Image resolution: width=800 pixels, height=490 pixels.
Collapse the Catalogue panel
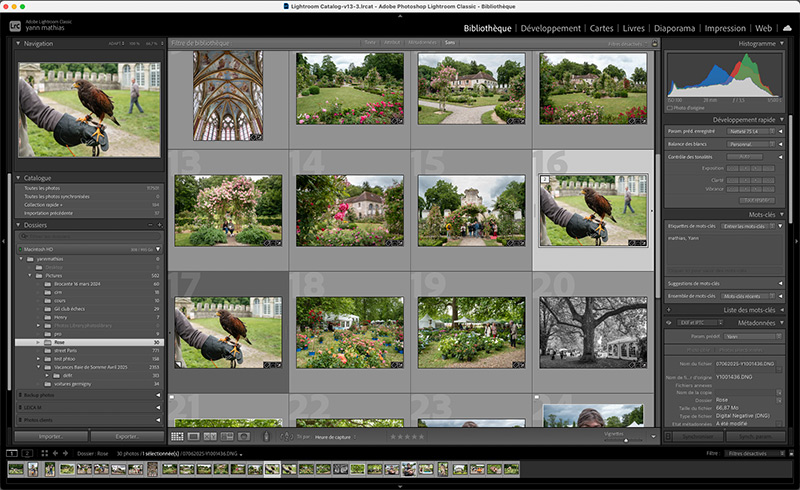(18, 178)
